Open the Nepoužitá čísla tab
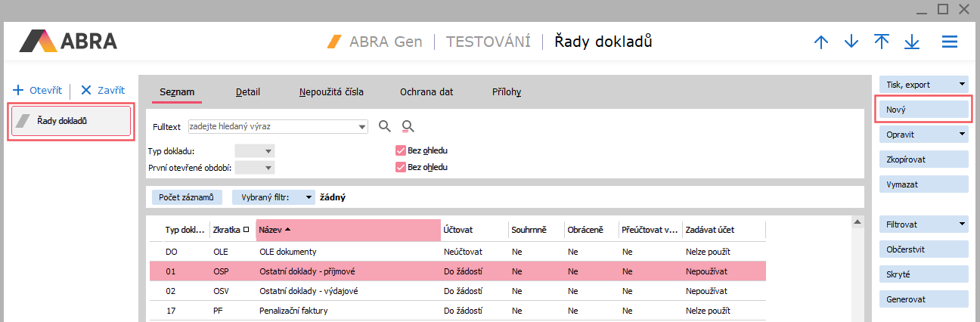980x322 pixels. (331, 92)
